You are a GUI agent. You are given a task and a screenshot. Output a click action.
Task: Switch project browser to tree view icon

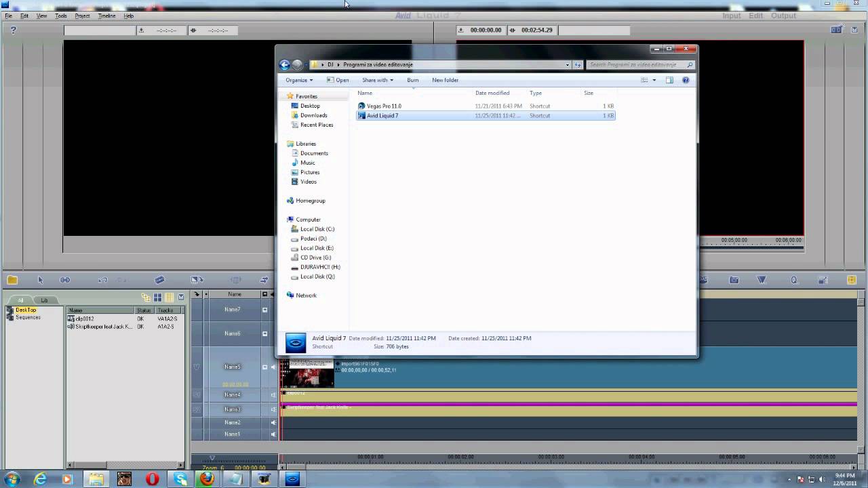[x=146, y=298]
